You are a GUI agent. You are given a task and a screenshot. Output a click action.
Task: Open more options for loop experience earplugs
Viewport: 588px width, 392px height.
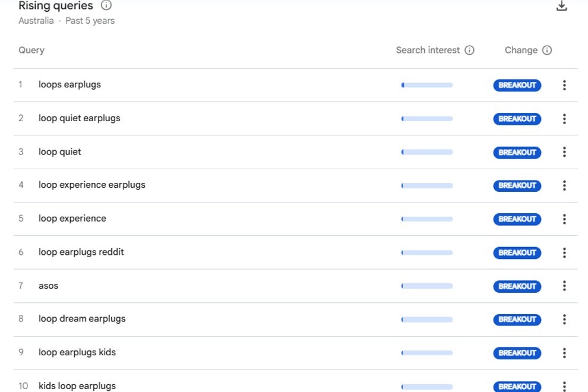coord(564,185)
